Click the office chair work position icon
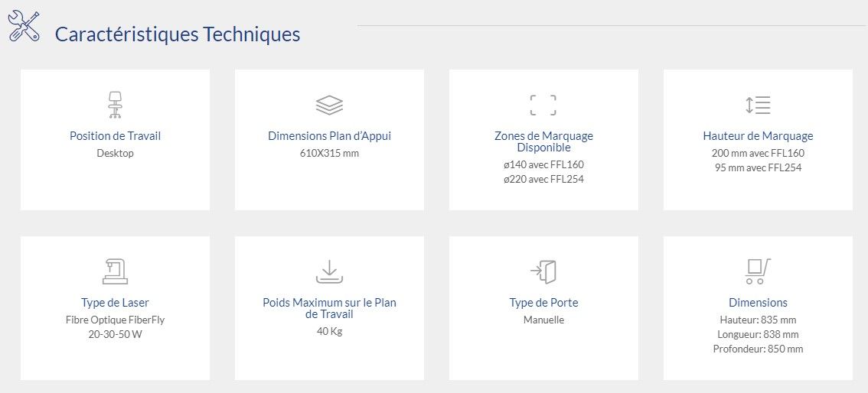The height and width of the screenshot is (393, 868). coord(115,105)
